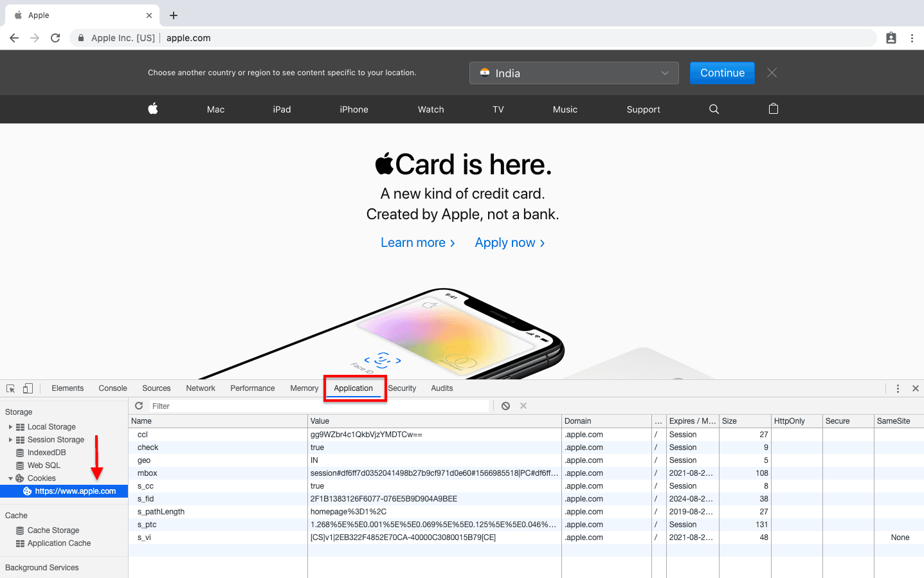The image size is (924, 578).
Task: Switch to the Application tab
Action: coord(354,388)
